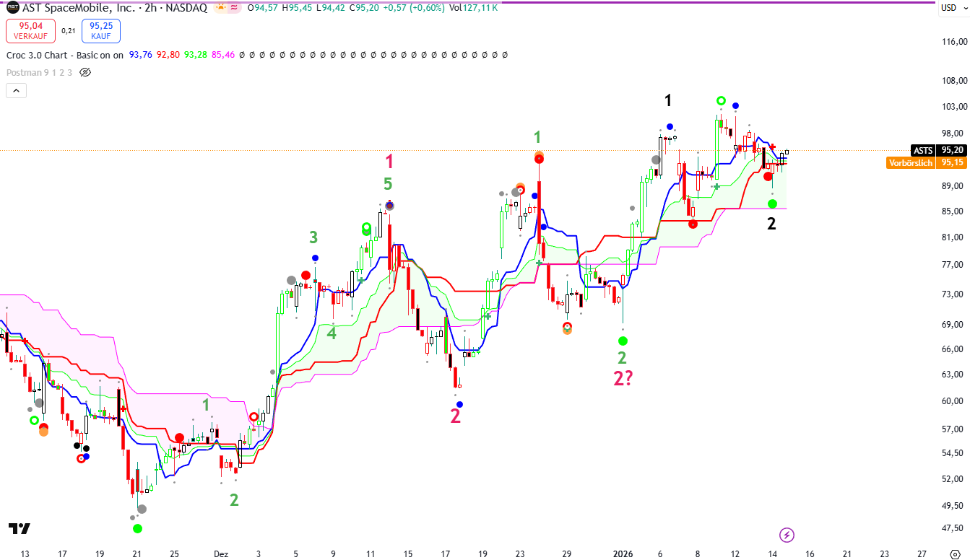Open the TradingView logo in chart corner
This screenshot has height=560, width=970.
click(20, 529)
